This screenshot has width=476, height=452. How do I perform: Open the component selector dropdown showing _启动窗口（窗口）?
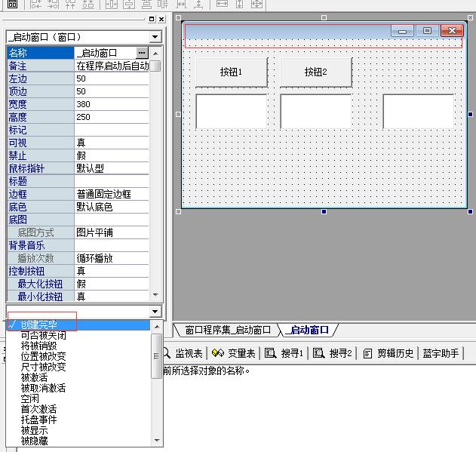coord(155,37)
